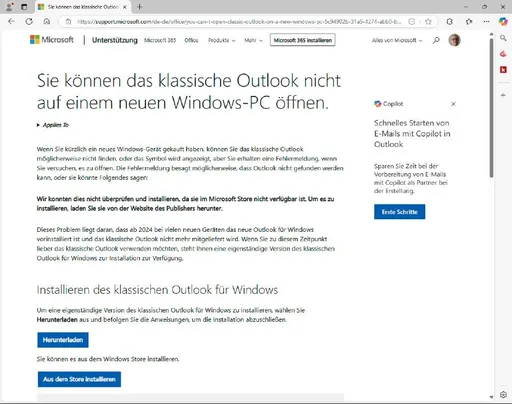Add a new sidebar app with plus icon
The image size is (512, 404).
503,95
